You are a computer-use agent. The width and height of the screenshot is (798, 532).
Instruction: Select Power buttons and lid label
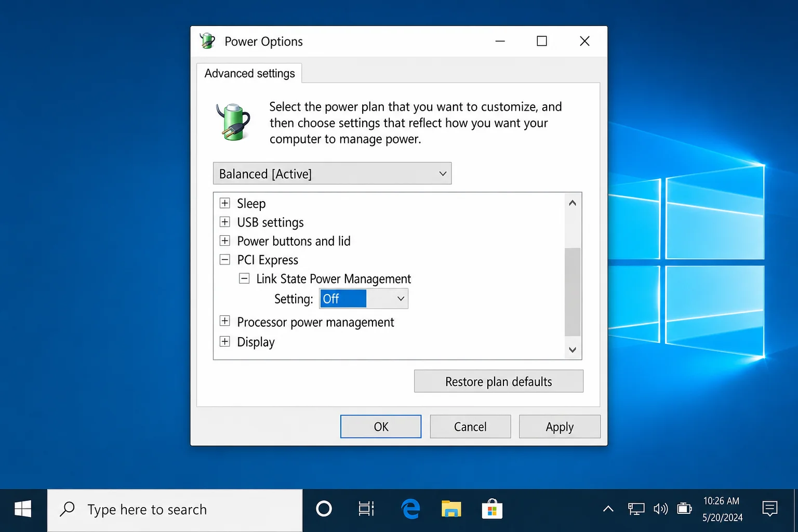click(x=294, y=241)
